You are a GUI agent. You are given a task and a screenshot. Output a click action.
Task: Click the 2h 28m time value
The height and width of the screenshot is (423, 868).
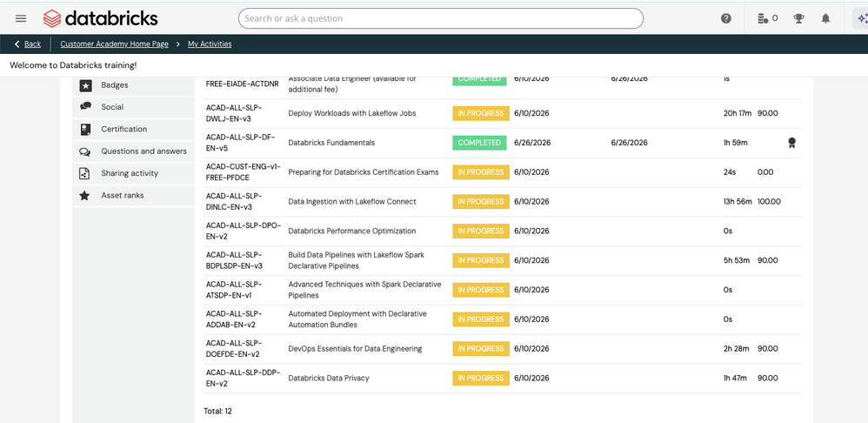point(737,349)
